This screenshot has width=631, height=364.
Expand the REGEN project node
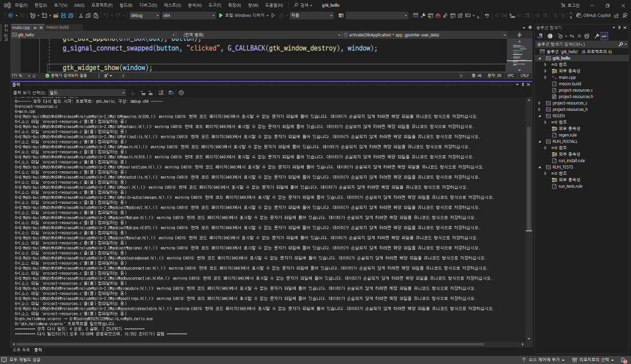click(540, 115)
